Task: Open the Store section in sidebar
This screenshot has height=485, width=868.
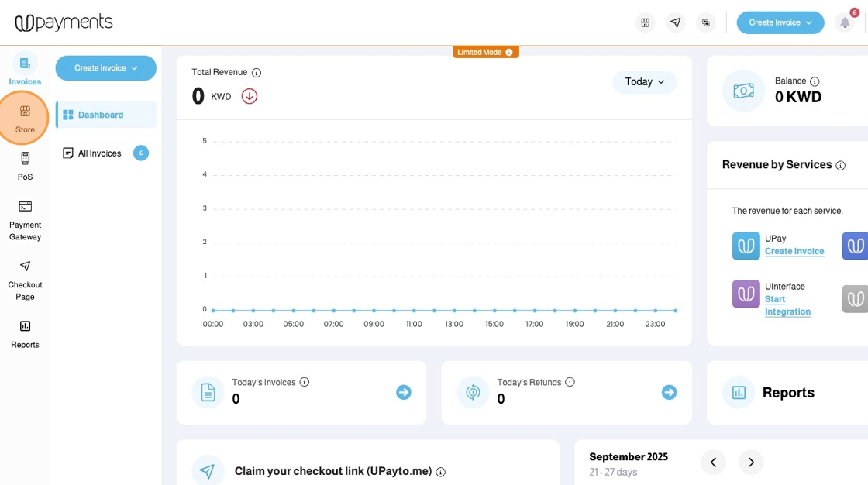Action: pos(25,119)
